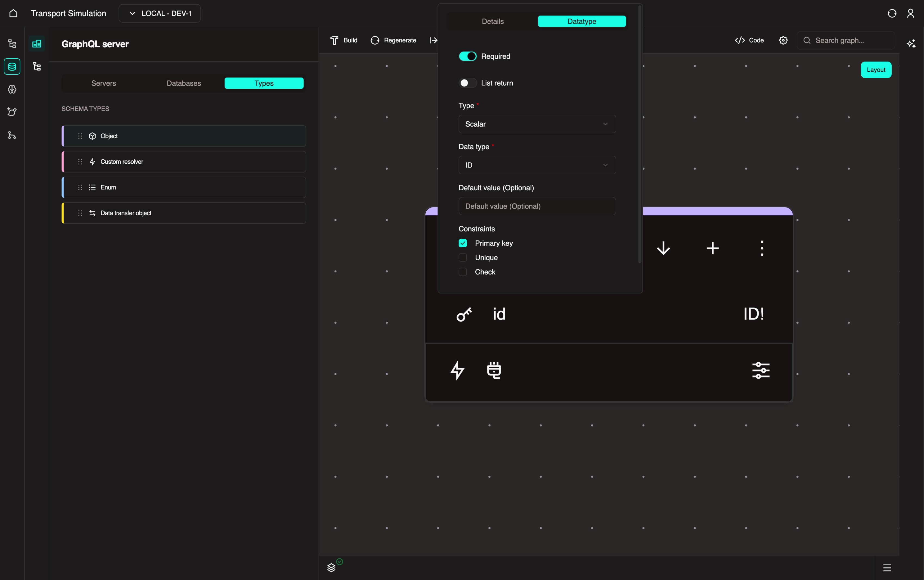Viewport: 924px width, 580px height.
Task: Click the ID! type label on node
Action: coord(754,314)
